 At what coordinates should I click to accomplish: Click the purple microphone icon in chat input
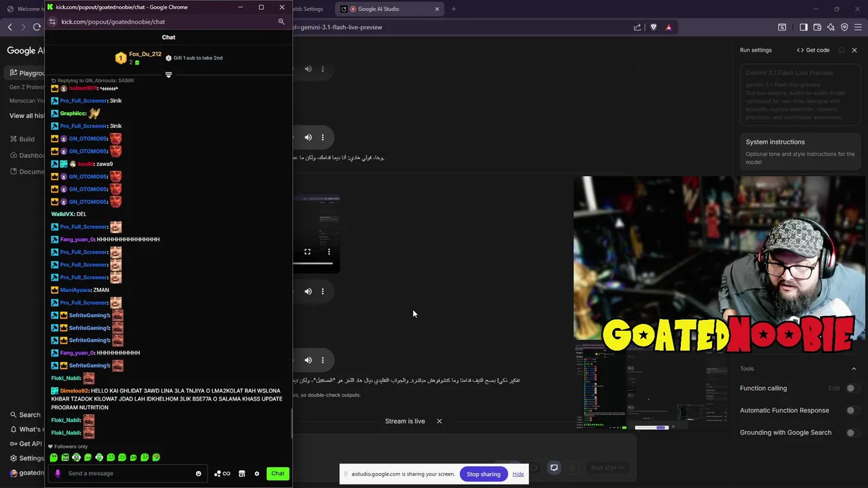(58, 473)
